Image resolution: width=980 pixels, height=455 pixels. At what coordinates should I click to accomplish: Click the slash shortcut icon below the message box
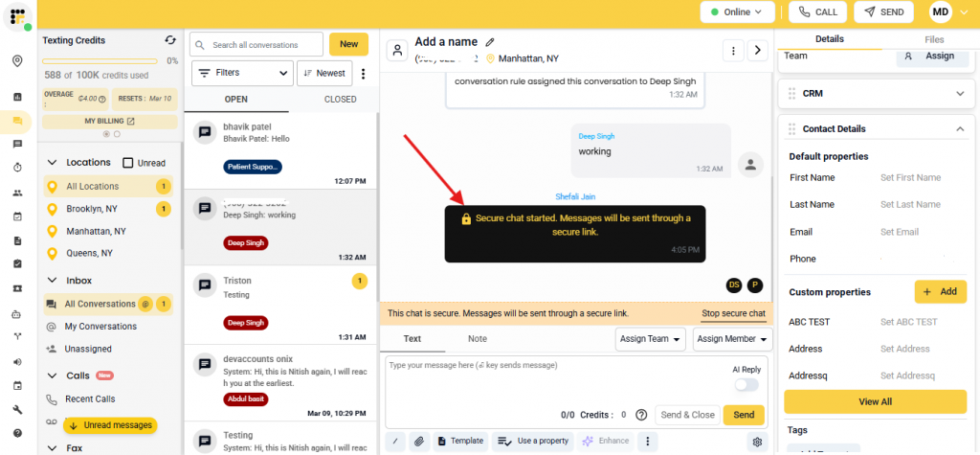pos(395,442)
